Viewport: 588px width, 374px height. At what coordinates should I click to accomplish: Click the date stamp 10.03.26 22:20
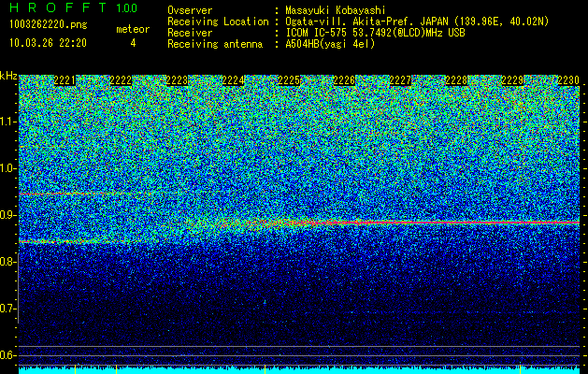pyautogui.click(x=48, y=43)
